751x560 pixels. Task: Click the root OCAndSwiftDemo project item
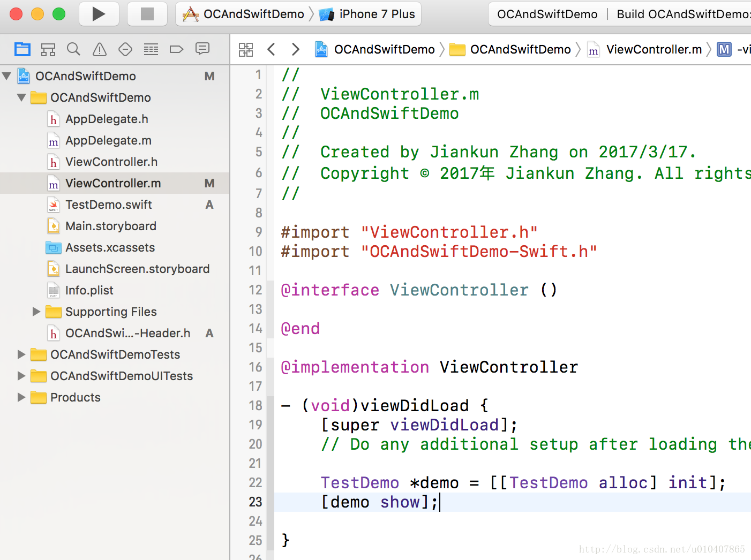point(115,76)
